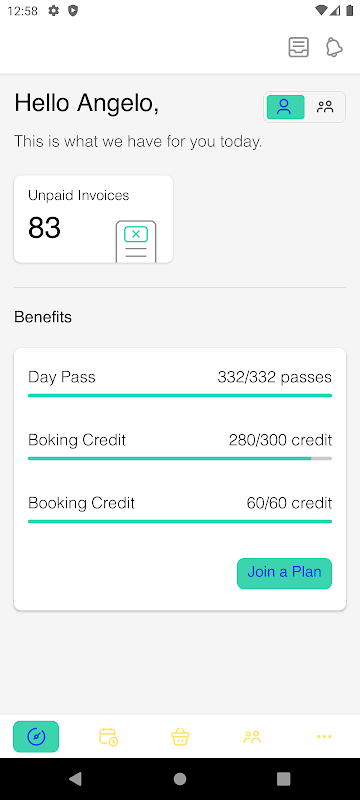The image size is (360, 800).
Task: Open the inbox messages icon
Action: [x=298, y=47]
